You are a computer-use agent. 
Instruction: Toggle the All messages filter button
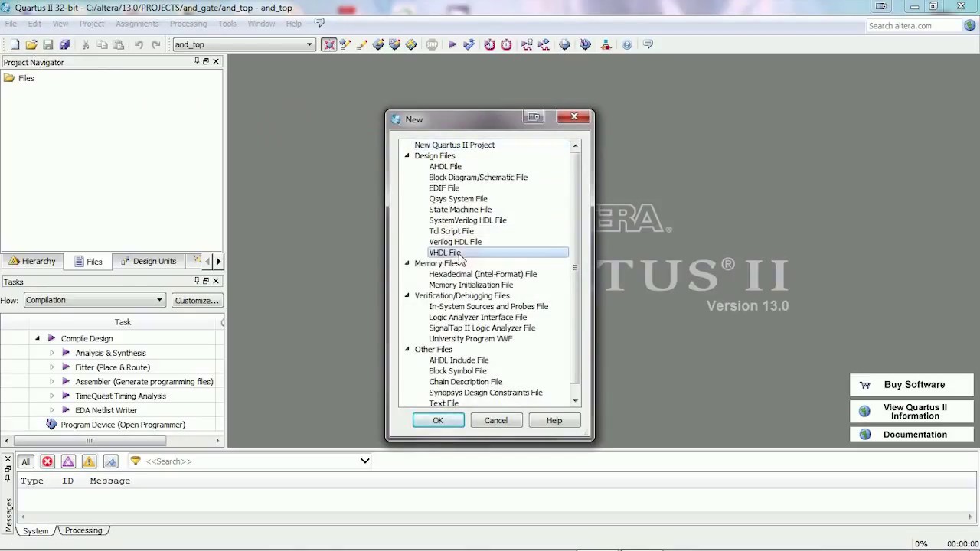coord(26,461)
